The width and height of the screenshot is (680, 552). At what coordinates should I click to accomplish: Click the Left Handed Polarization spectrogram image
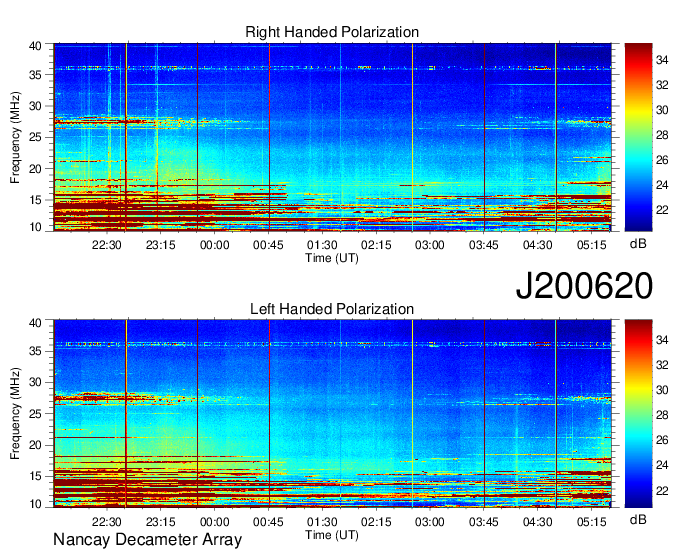pyautogui.click(x=333, y=414)
